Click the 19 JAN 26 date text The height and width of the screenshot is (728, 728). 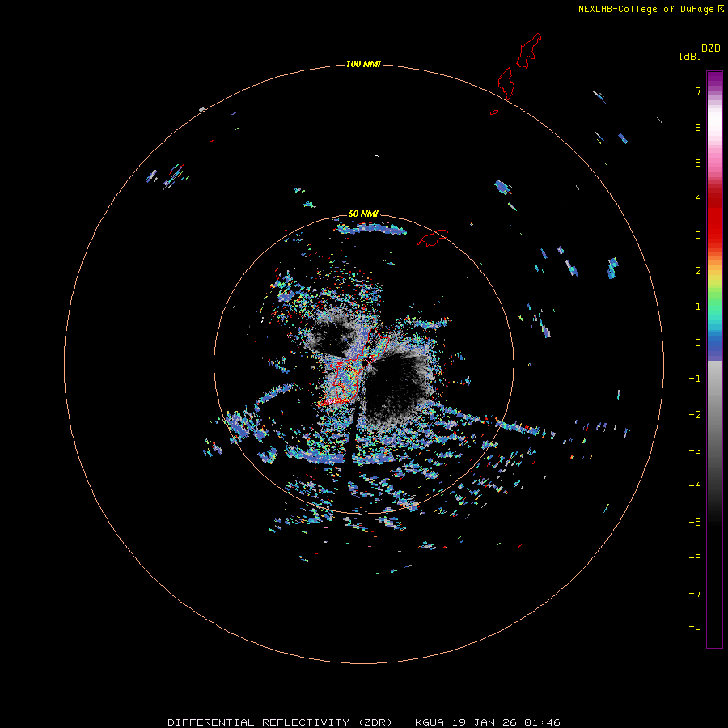pyautogui.click(x=485, y=722)
